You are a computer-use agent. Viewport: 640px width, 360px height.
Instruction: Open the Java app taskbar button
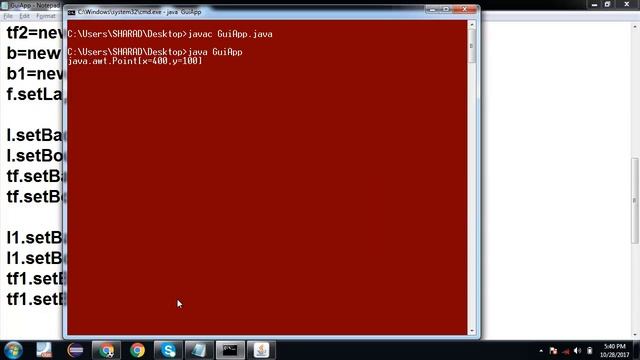[x=261, y=350]
